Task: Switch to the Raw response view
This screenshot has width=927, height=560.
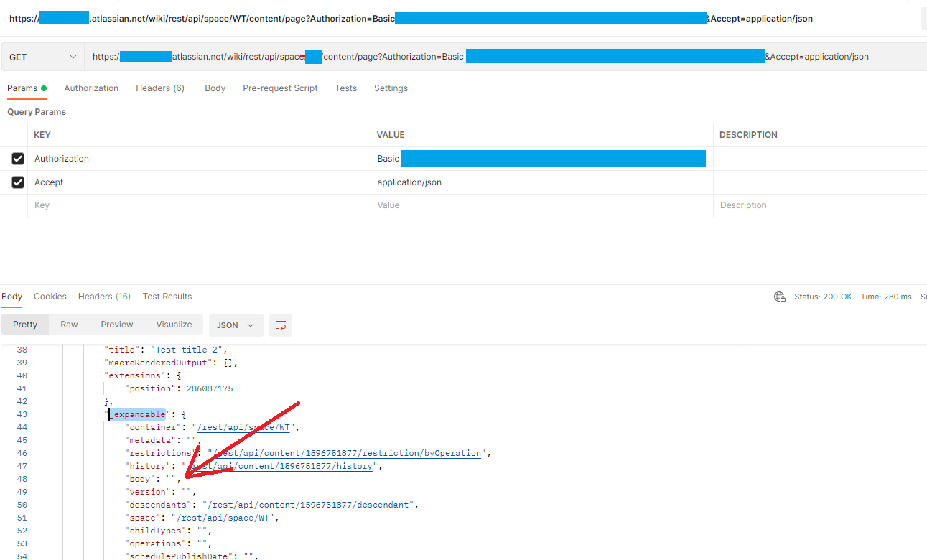Action: (68, 324)
